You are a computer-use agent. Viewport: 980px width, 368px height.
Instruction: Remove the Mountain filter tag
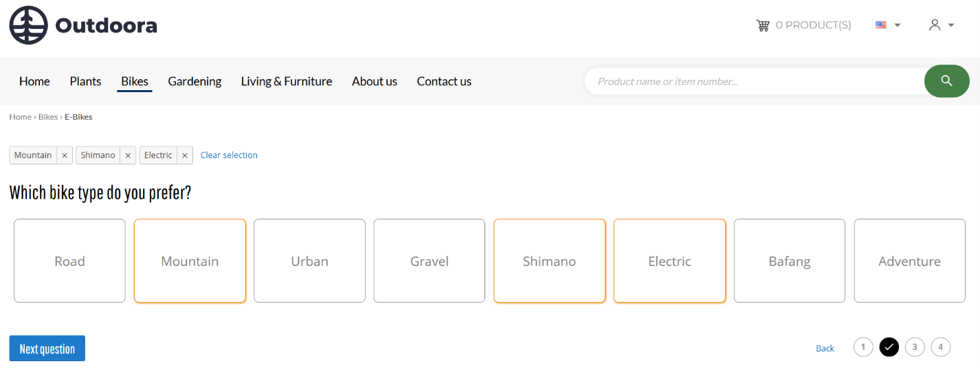click(x=65, y=155)
